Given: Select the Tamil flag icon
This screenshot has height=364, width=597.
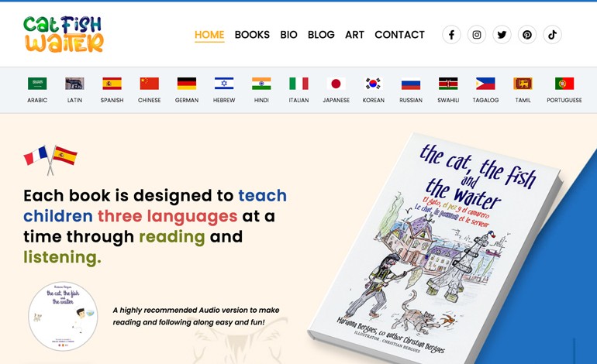Looking at the screenshot, I should [523, 84].
